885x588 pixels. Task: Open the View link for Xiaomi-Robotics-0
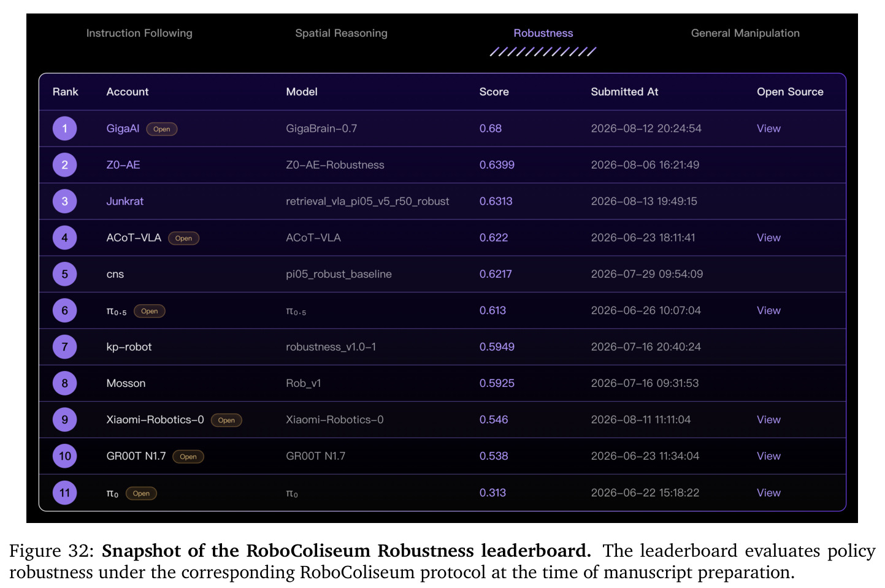pos(768,419)
